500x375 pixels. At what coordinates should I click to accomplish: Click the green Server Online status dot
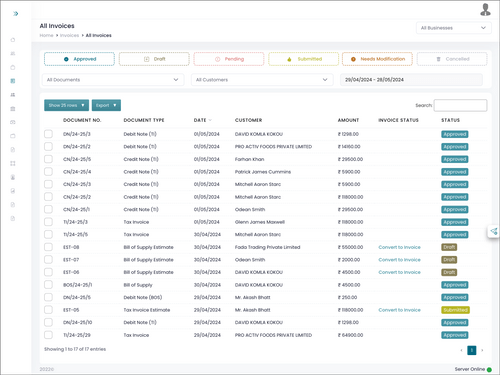[489, 369]
